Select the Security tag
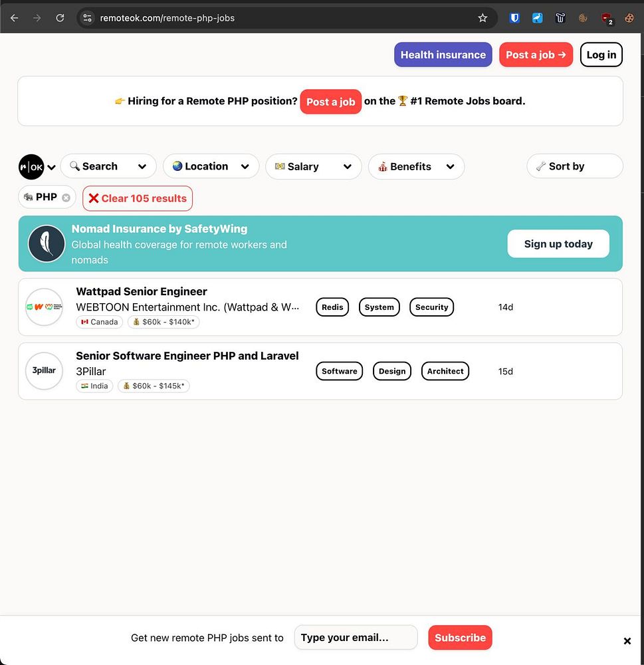644x665 pixels. [x=431, y=307]
